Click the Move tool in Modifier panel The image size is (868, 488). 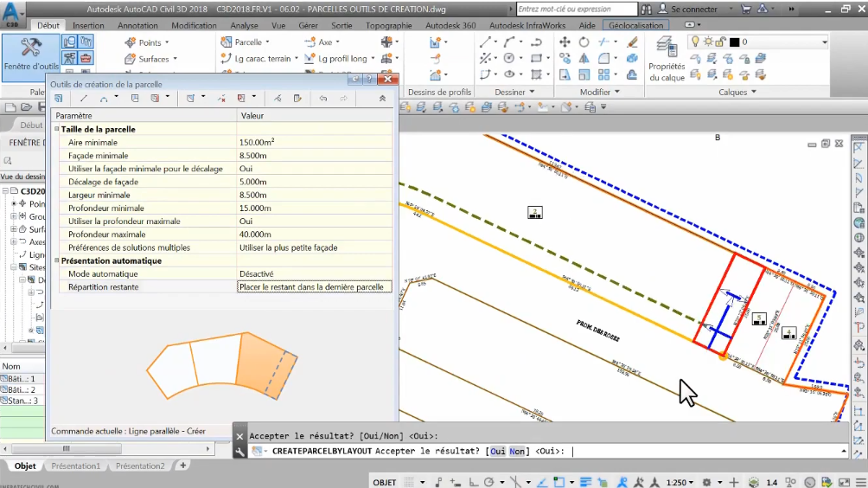click(x=565, y=42)
